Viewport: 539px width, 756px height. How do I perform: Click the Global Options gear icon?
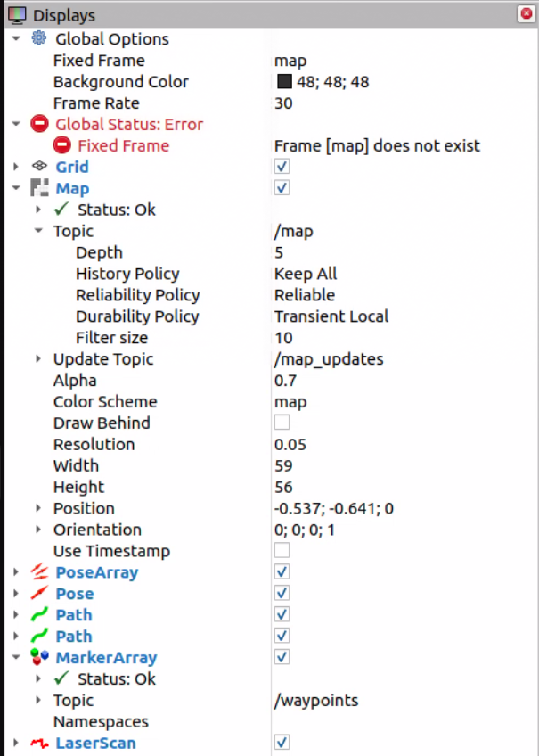[38, 38]
